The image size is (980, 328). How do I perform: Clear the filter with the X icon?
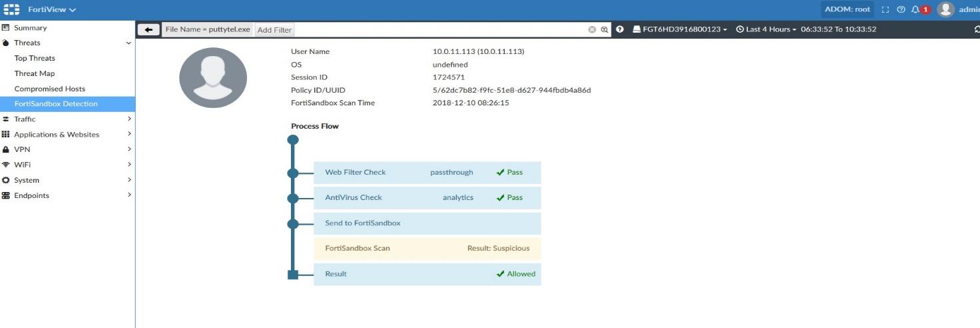coord(592,29)
